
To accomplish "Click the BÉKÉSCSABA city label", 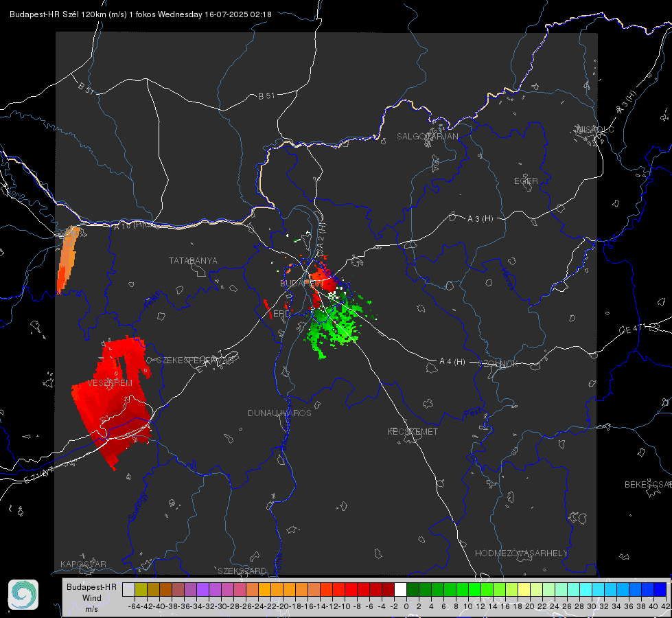I will [648, 484].
